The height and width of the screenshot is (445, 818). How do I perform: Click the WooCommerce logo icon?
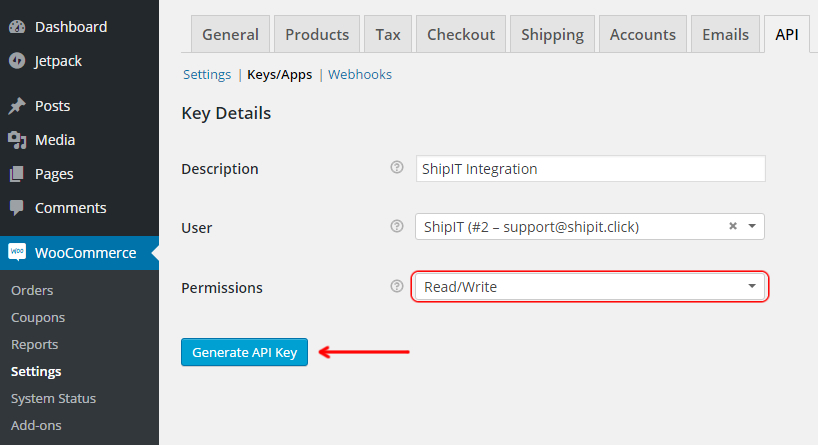pyautogui.click(x=17, y=252)
